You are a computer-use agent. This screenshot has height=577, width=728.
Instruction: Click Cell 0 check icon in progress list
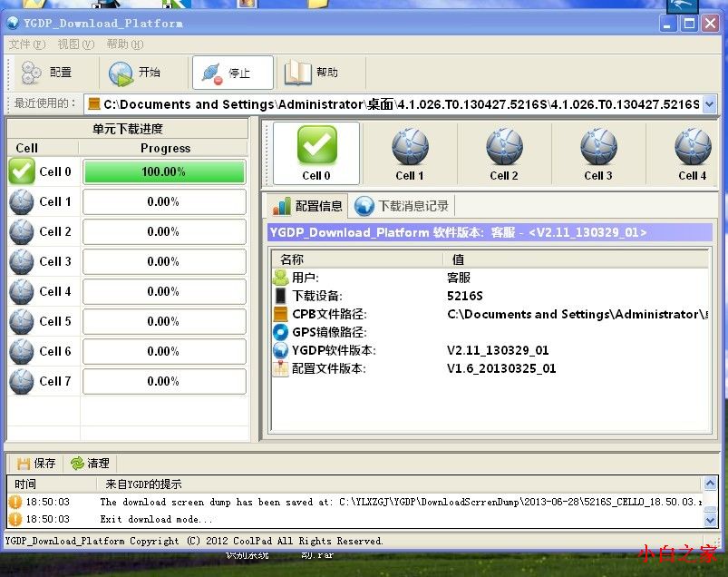tap(22, 171)
